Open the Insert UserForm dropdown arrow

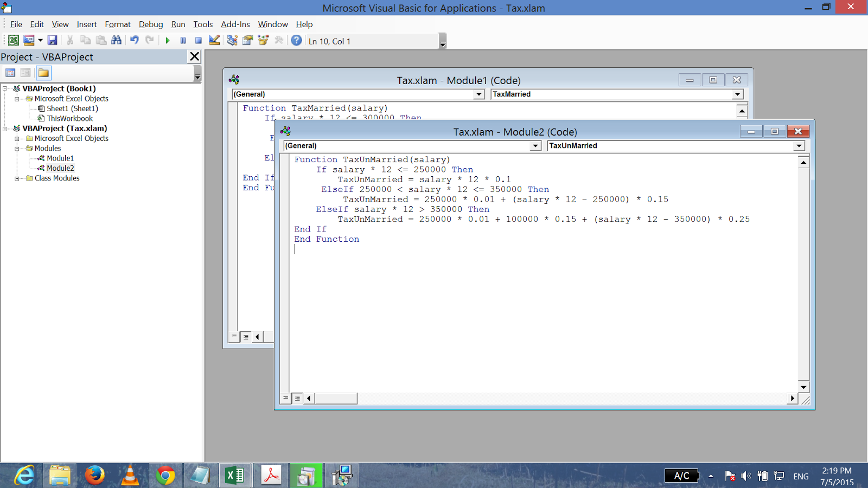[x=40, y=41]
